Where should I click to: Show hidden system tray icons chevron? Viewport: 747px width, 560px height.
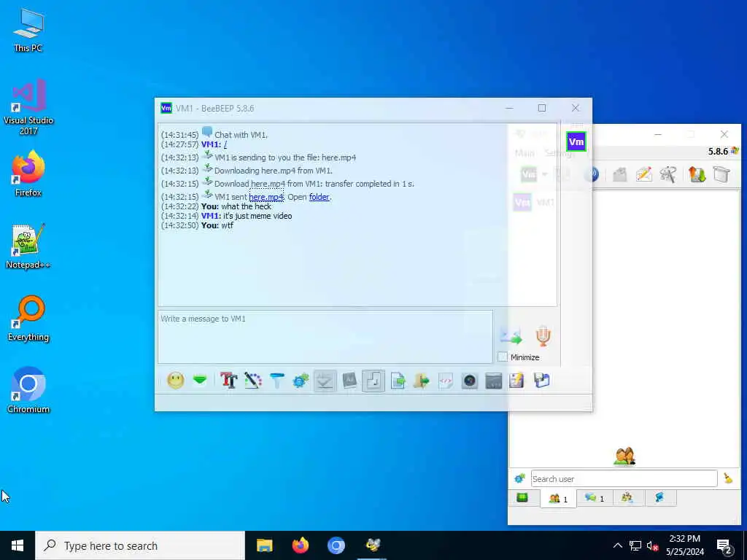click(617, 545)
